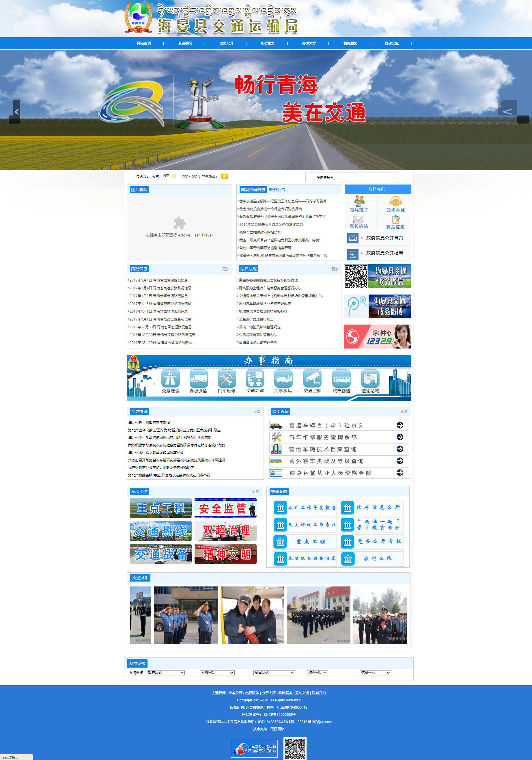Image resolution: width=532 pixels, height=760 pixels.
Task: Click the 政务在线 headset icon
Action: click(x=395, y=201)
